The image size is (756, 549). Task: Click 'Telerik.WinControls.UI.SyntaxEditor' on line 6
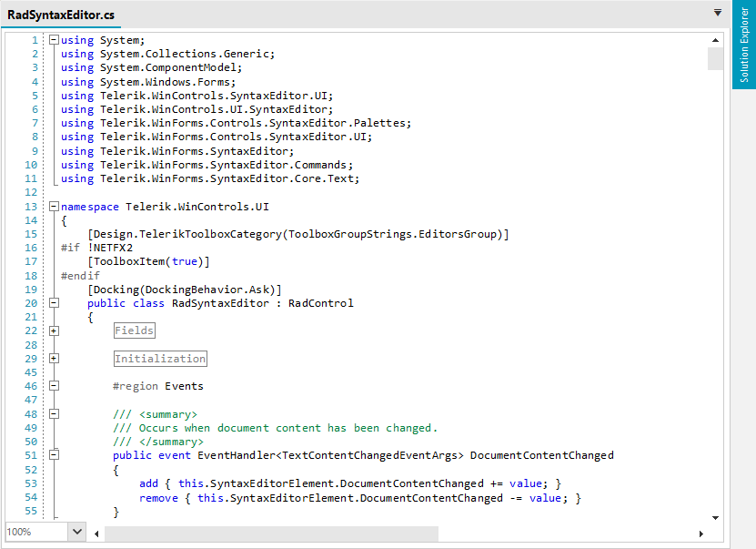[214, 109]
